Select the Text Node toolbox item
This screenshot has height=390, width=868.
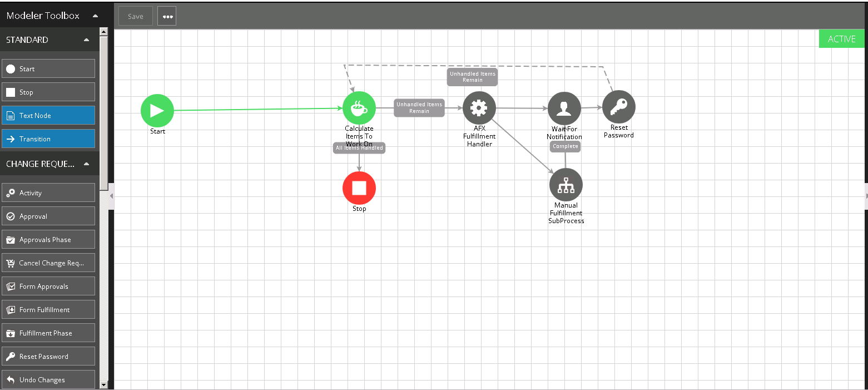(48, 116)
